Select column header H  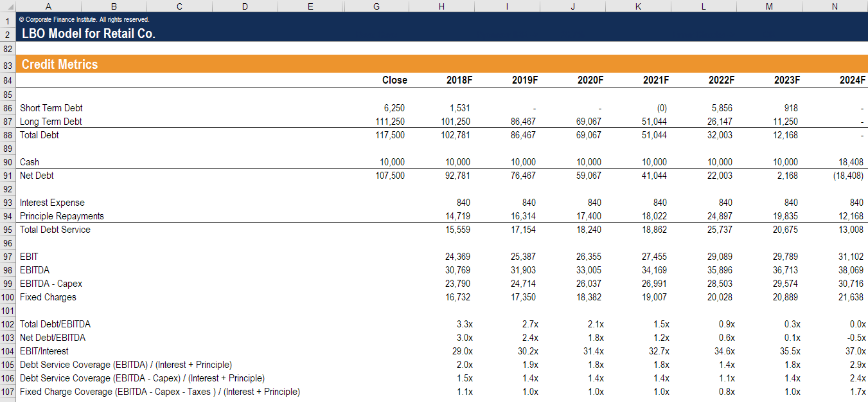pos(441,6)
